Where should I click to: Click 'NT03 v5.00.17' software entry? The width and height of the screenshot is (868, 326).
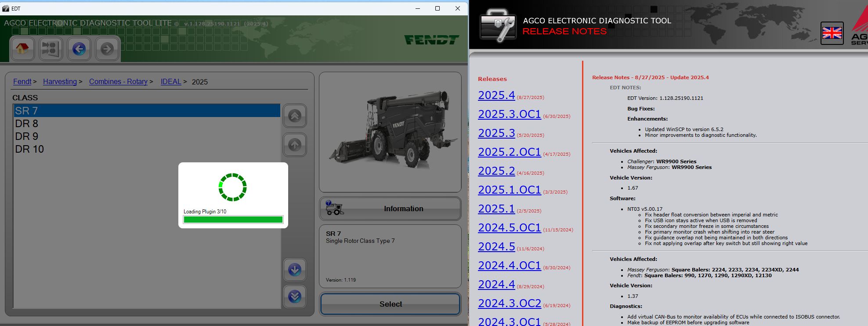645,209
